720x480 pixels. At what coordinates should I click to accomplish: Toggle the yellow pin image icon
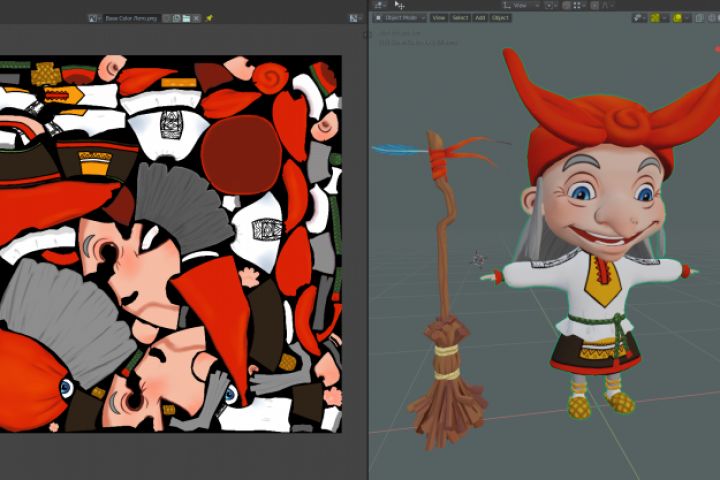[x=209, y=18]
